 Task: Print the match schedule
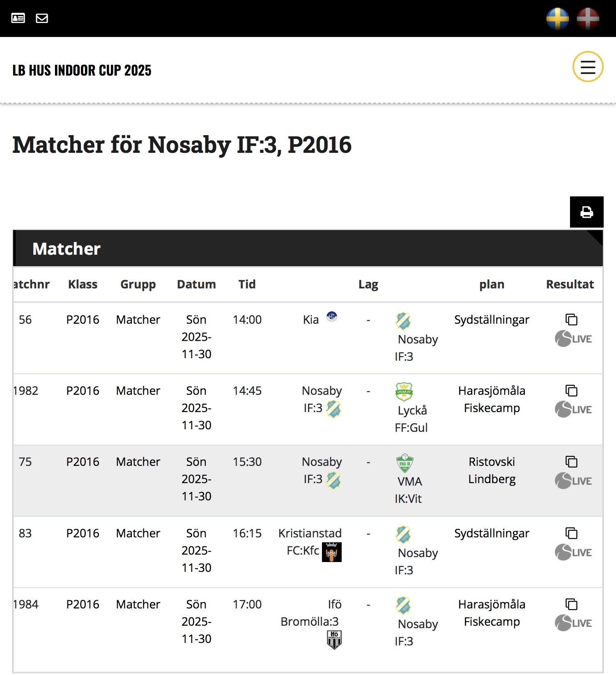click(586, 212)
